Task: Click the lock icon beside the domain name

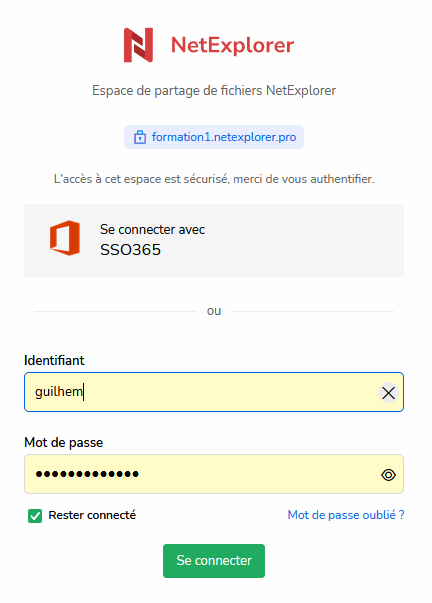Action: point(140,137)
